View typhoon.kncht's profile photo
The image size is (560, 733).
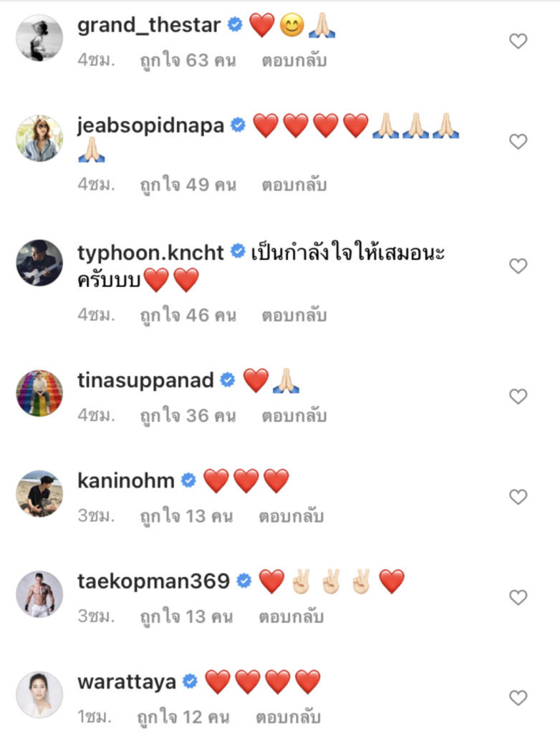(39, 263)
